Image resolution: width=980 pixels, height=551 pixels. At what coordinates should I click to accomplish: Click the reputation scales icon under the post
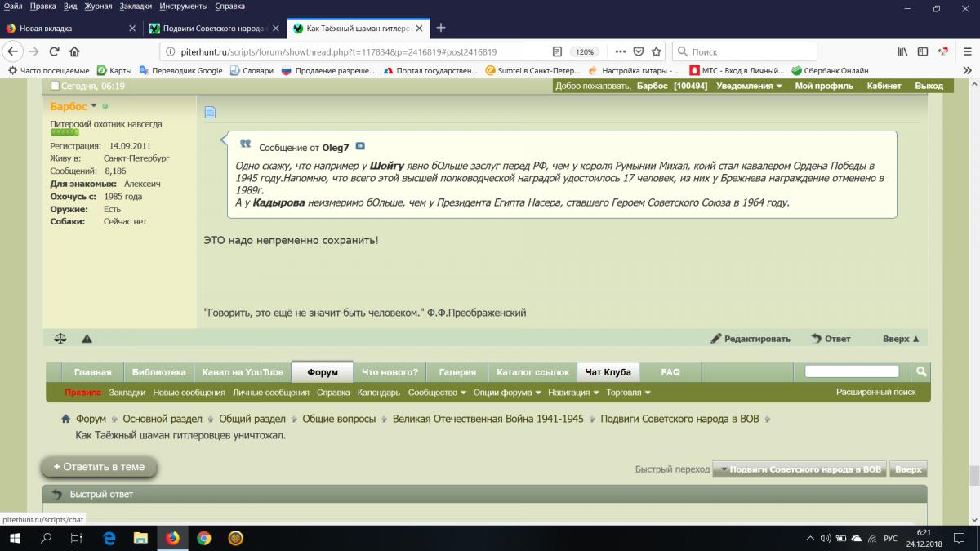pyautogui.click(x=60, y=339)
